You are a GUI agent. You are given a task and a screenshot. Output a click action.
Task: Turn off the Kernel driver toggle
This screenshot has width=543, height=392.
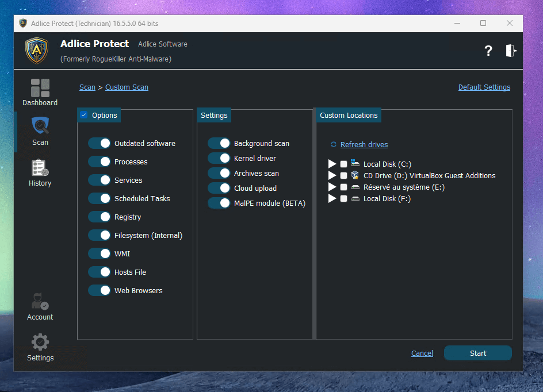219,158
